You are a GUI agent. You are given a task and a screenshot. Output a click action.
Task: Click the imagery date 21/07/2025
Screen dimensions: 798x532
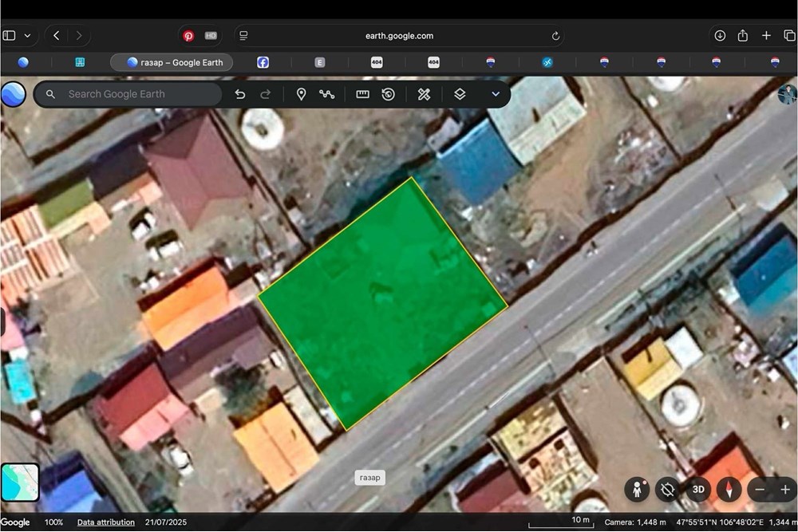(166, 522)
